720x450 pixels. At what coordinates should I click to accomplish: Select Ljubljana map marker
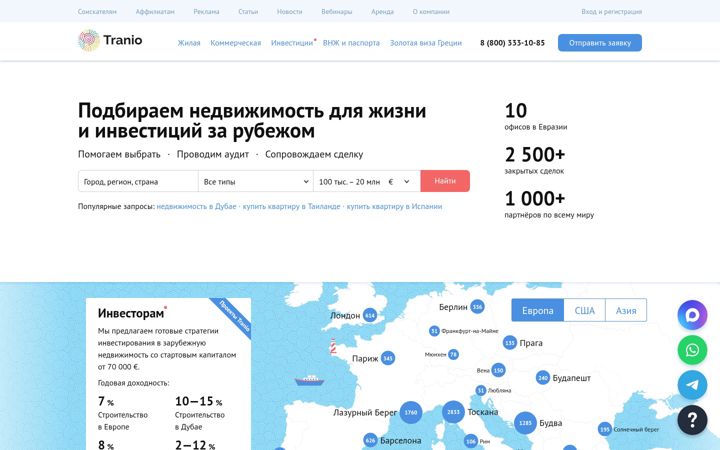pyautogui.click(x=481, y=390)
